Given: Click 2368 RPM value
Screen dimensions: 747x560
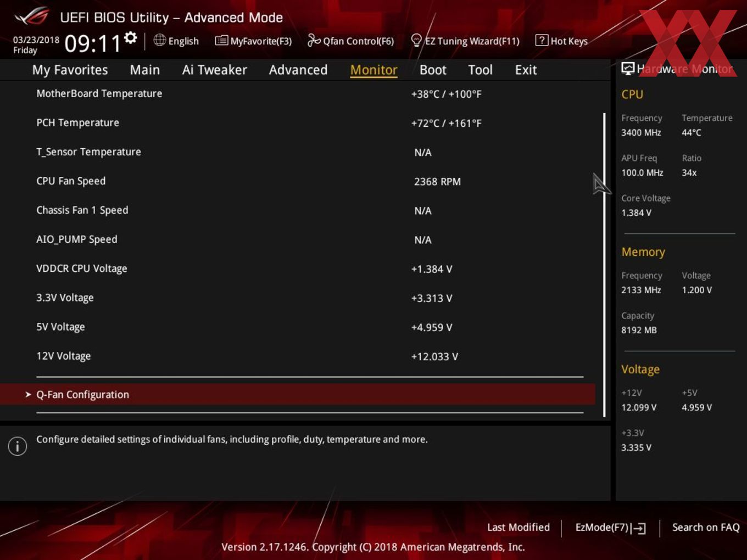Looking at the screenshot, I should click(x=437, y=181).
